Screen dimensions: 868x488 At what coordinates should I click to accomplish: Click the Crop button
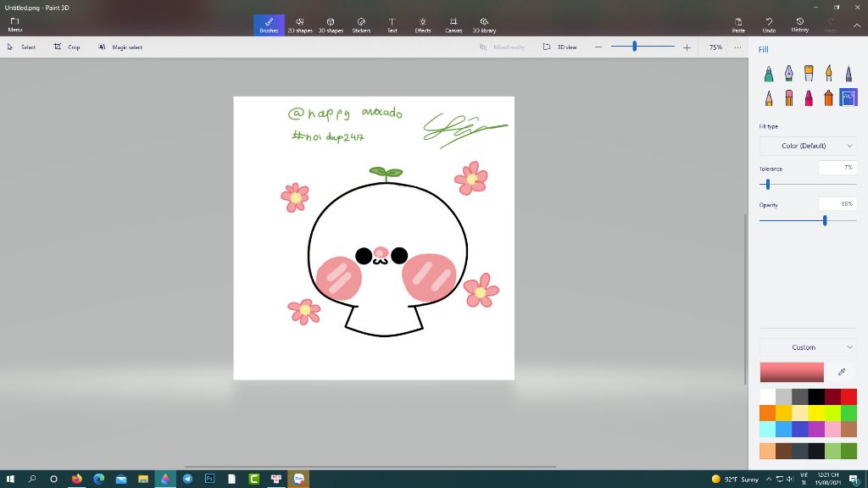click(x=67, y=47)
